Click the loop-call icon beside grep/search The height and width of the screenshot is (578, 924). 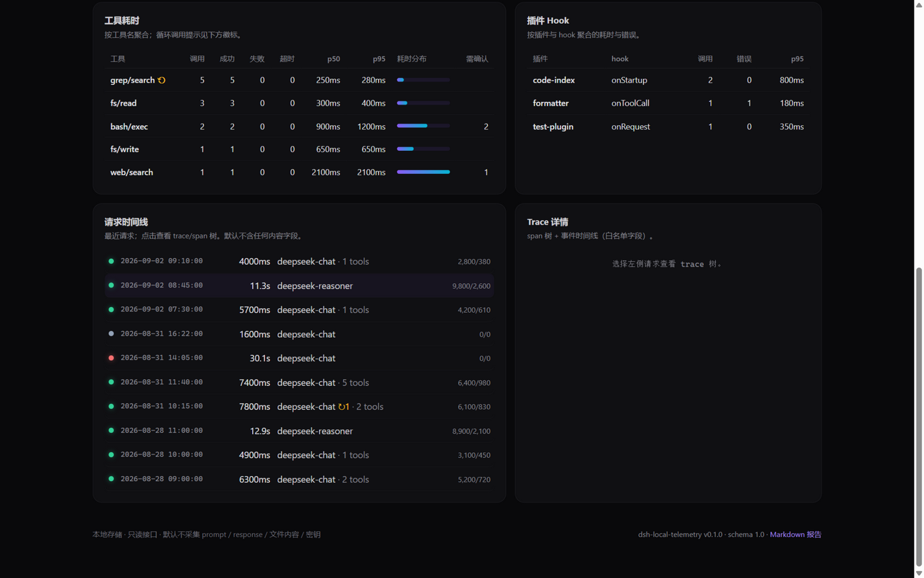tap(162, 80)
